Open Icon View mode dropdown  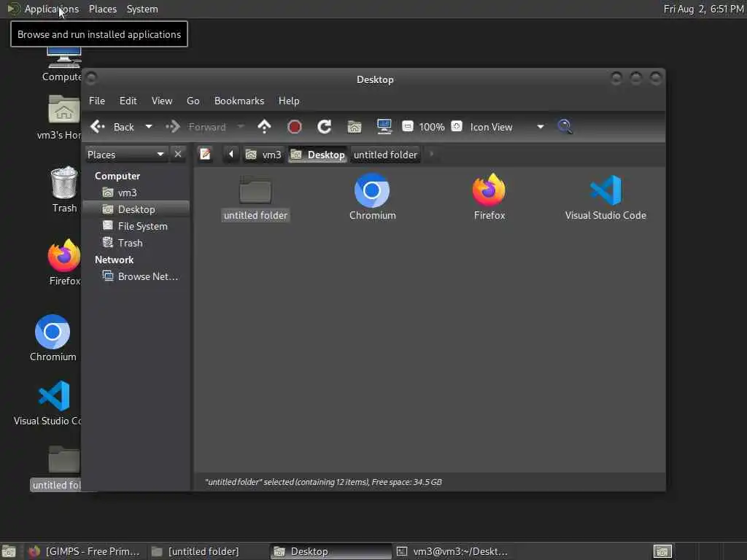[x=507, y=127]
